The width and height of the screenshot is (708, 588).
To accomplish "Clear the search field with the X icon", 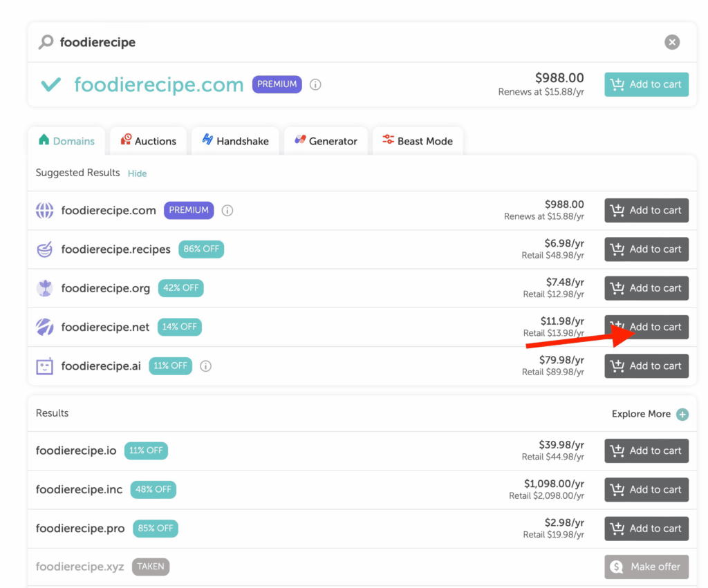I will point(671,42).
